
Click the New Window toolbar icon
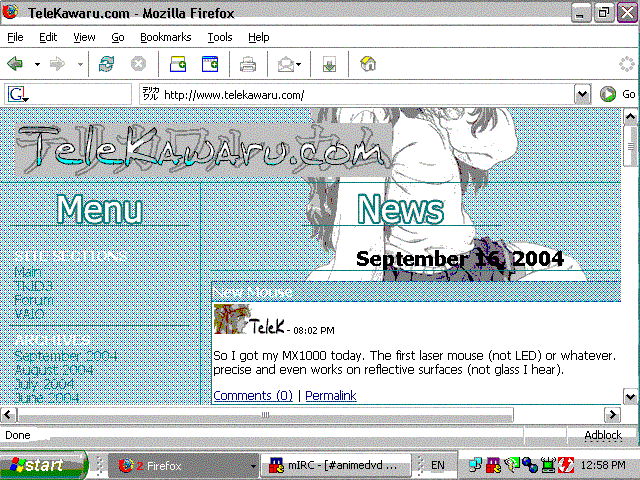click(x=210, y=64)
